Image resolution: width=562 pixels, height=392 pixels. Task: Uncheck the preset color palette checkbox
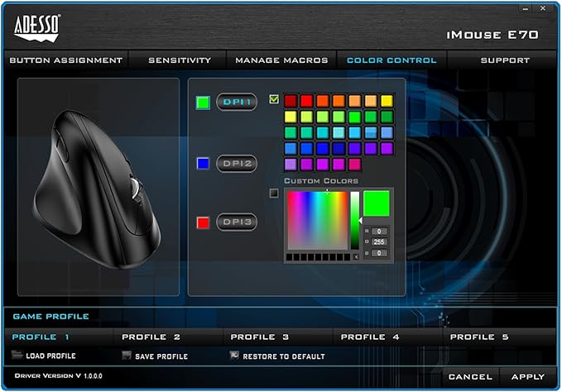(x=274, y=98)
